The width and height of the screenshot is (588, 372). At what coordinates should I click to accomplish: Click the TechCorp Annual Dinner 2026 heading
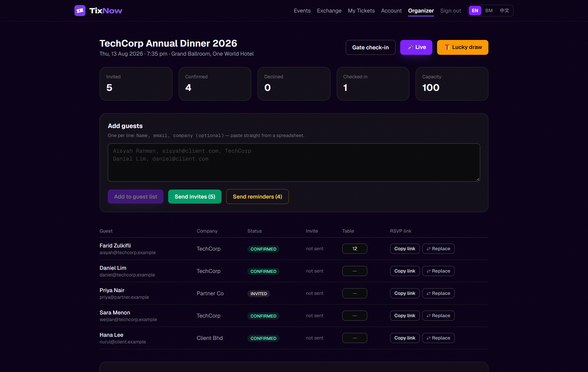click(x=168, y=43)
